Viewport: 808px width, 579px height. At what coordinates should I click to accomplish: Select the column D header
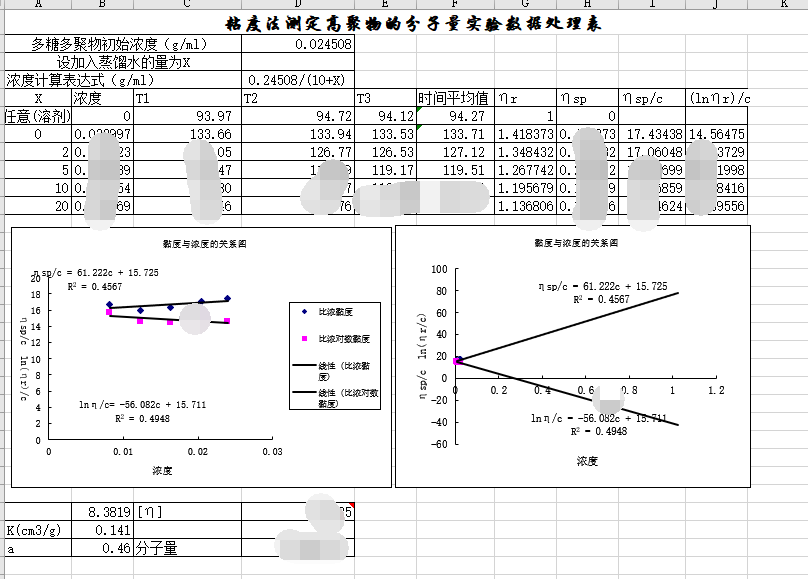298,4
